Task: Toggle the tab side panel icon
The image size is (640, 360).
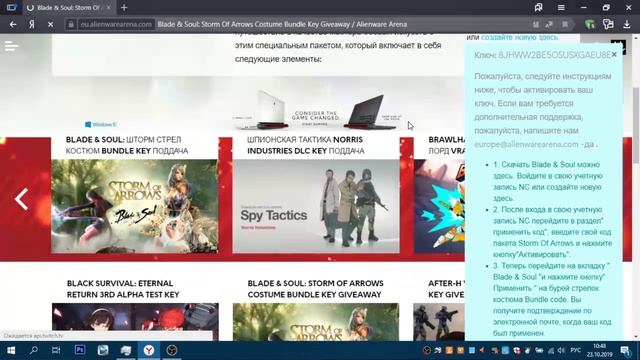Action: [11, 7]
